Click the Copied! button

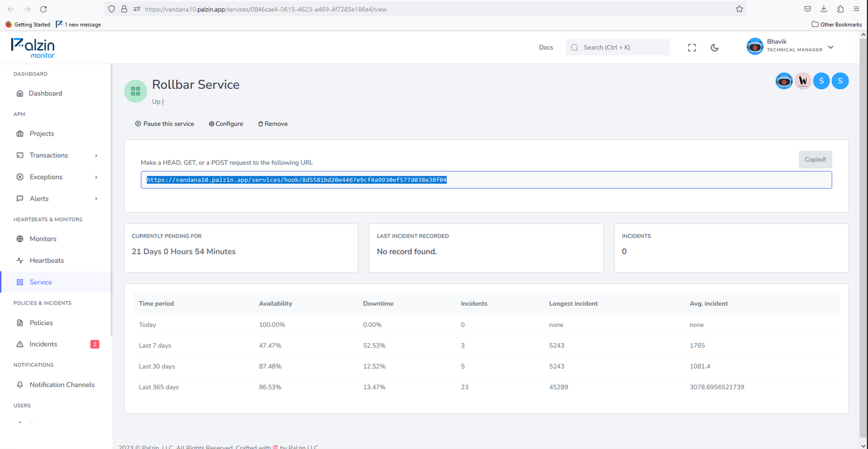point(815,160)
